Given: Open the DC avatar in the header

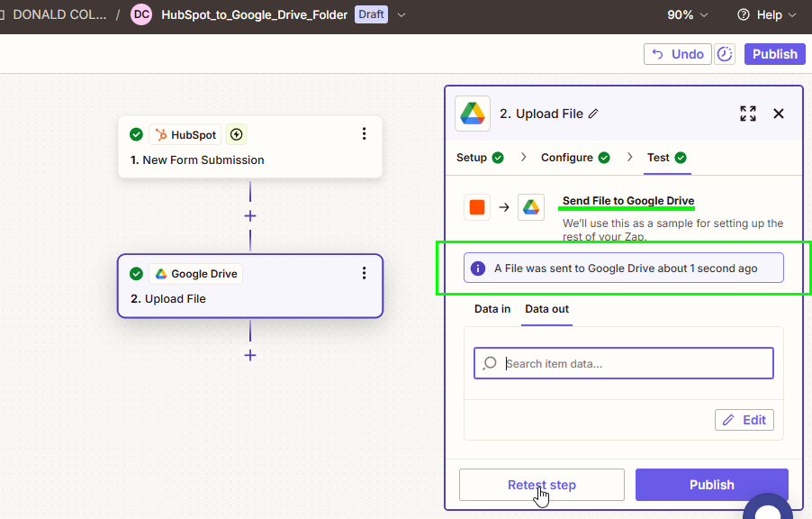Looking at the screenshot, I should pos(141,14).
